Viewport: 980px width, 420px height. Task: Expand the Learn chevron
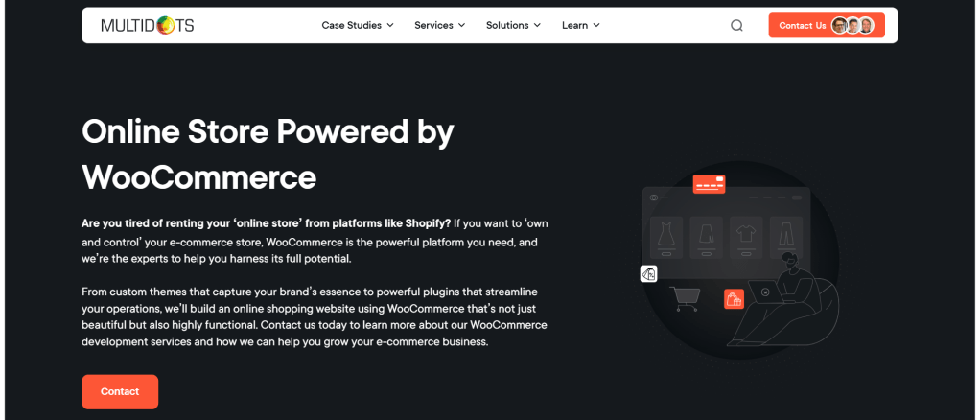point(596,26)
